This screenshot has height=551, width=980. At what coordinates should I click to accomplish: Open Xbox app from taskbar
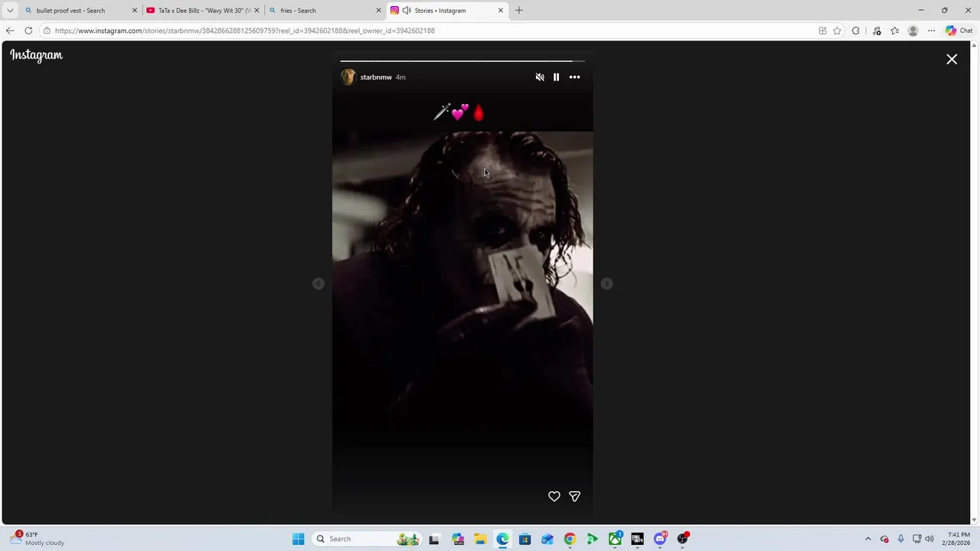615,539
